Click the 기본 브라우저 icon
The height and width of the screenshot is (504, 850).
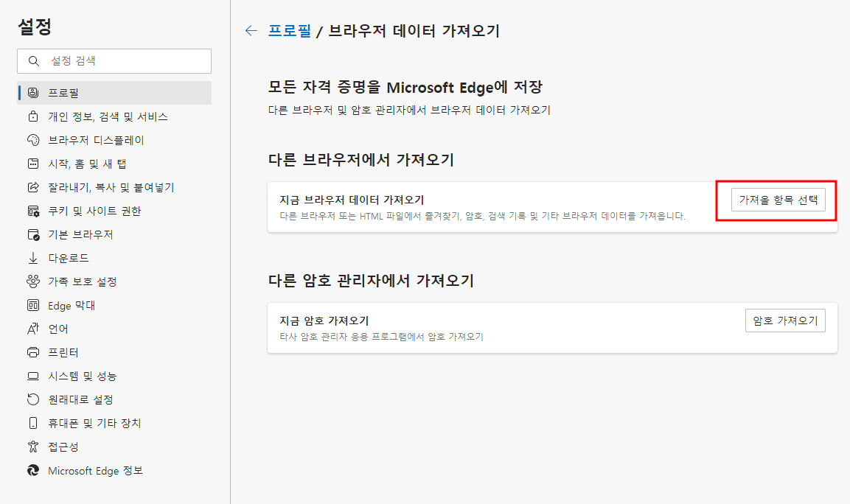click(33, 234)
